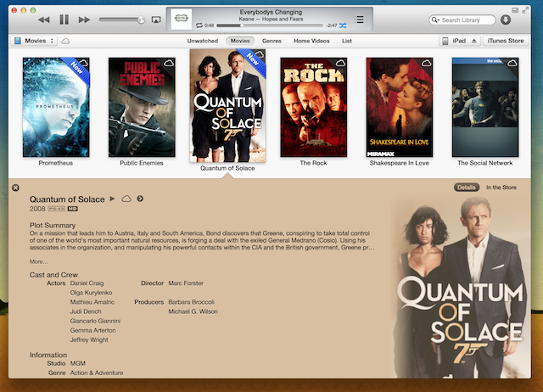543x392 pixels.
Task: Click cloud download icon on The Rock
Action: pos(341,63)
